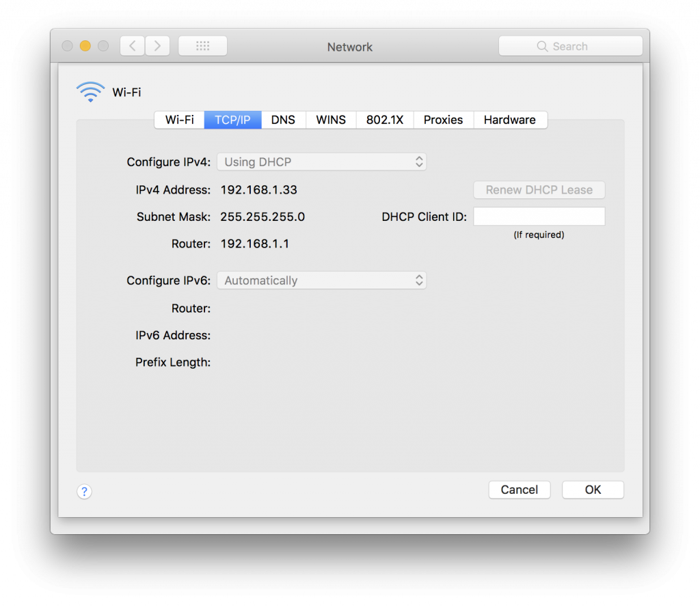The image size is (700, 606).
Task: Click inside the DHCP Client ID field
Action: tap(539, 216)
